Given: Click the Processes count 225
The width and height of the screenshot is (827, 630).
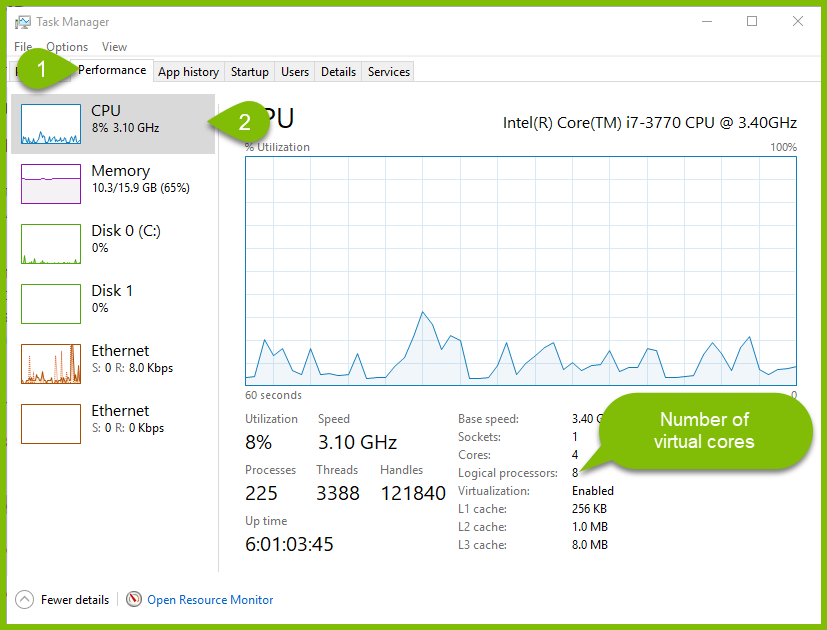Looking at the screenshot, I should pos(261,493).
